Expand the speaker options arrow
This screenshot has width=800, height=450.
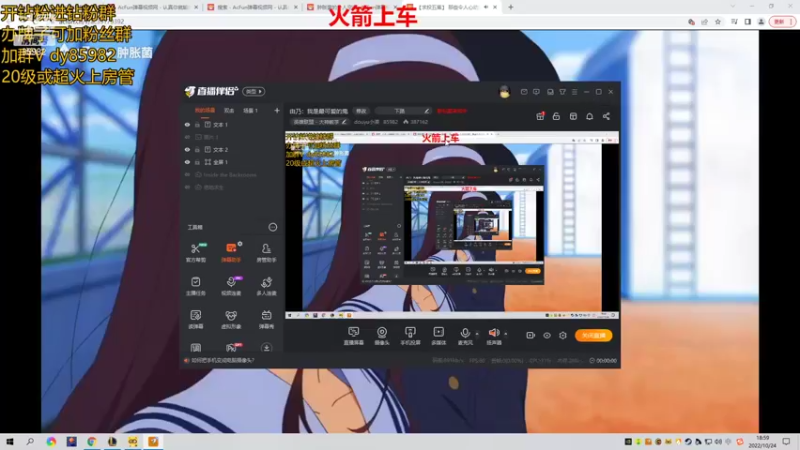506,334
